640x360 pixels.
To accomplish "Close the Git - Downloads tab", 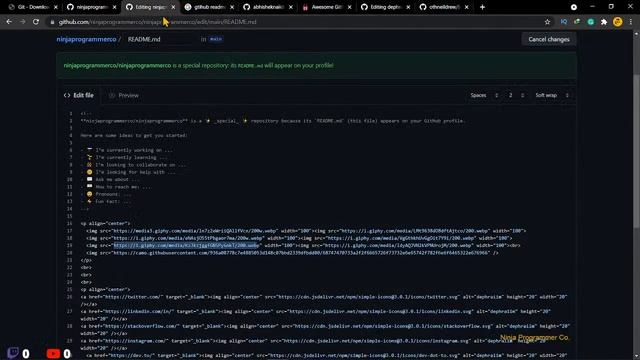I will [56, 7].
